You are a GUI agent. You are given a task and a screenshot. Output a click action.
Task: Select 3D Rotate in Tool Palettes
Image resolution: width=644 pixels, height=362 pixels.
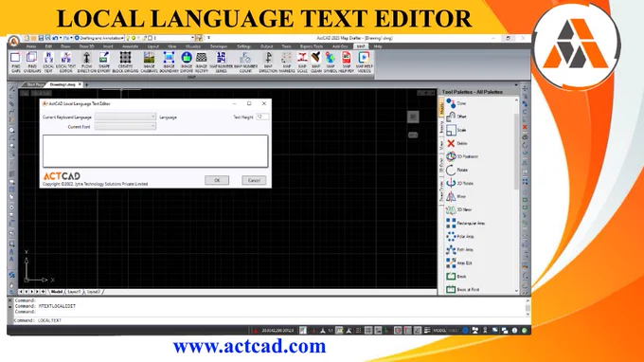pyautogui.click(x=459, y=183)
